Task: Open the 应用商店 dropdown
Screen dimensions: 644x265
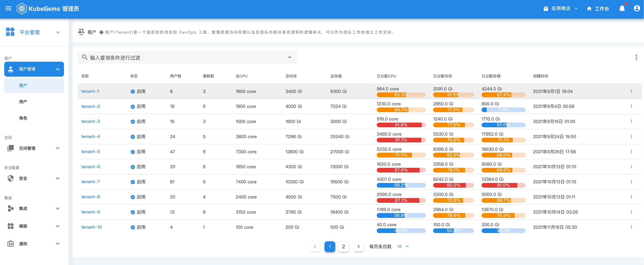Action: tap(561, 9)
